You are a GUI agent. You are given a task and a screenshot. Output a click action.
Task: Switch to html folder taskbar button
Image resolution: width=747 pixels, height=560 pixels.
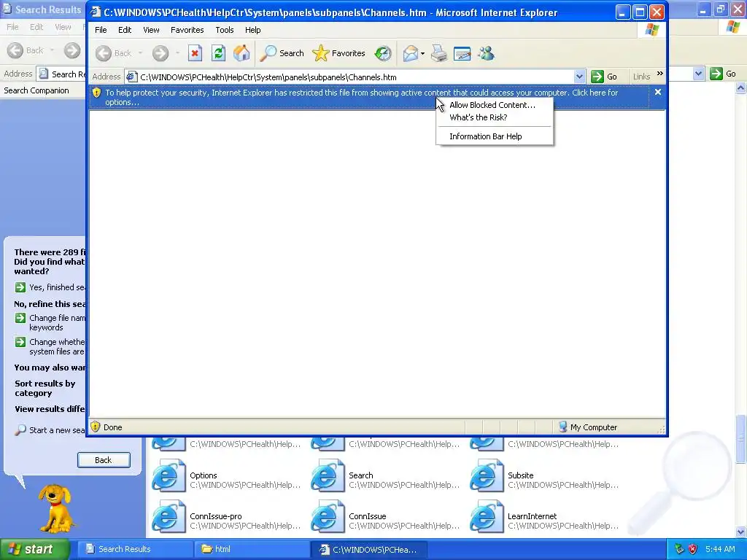(x=252, y=549)
